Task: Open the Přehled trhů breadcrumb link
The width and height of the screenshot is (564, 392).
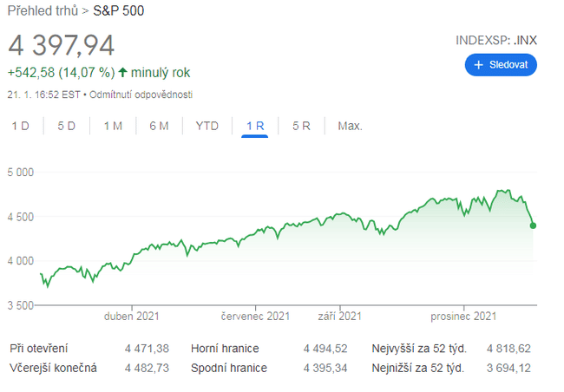Action: pyautogui.click(x=40, y=11)
